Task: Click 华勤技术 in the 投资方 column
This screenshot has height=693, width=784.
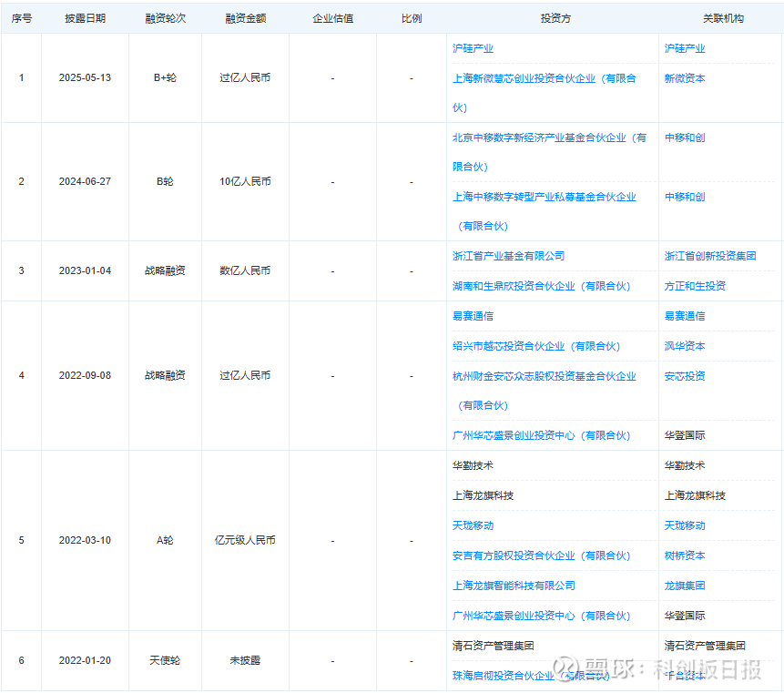Action: click(x=473, y=465)
